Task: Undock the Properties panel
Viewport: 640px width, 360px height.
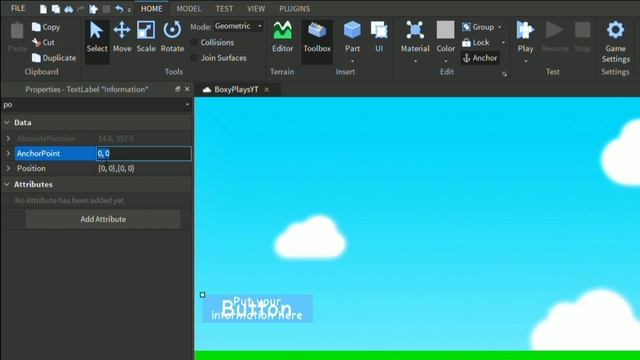Action: tap(178, 89)
